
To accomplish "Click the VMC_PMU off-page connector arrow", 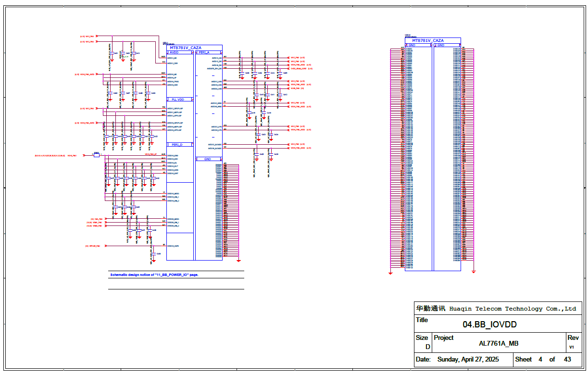I will (106, 219).
